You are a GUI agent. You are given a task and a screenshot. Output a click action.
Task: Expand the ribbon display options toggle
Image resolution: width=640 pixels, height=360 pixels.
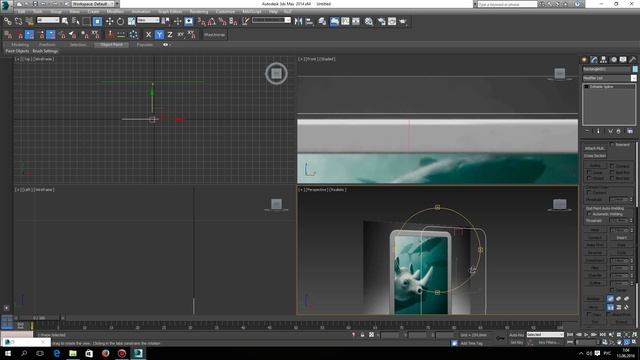[166, 44]
